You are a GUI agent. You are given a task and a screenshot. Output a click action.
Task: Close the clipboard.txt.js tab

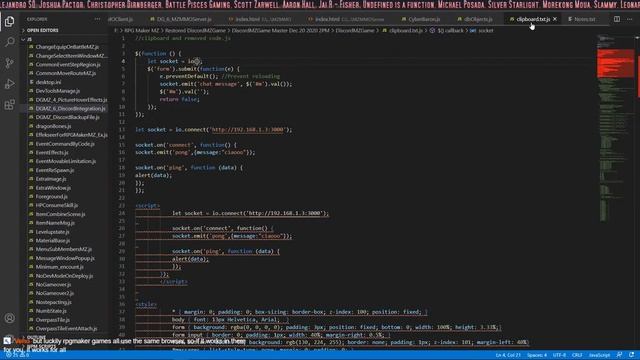[555, 19]
